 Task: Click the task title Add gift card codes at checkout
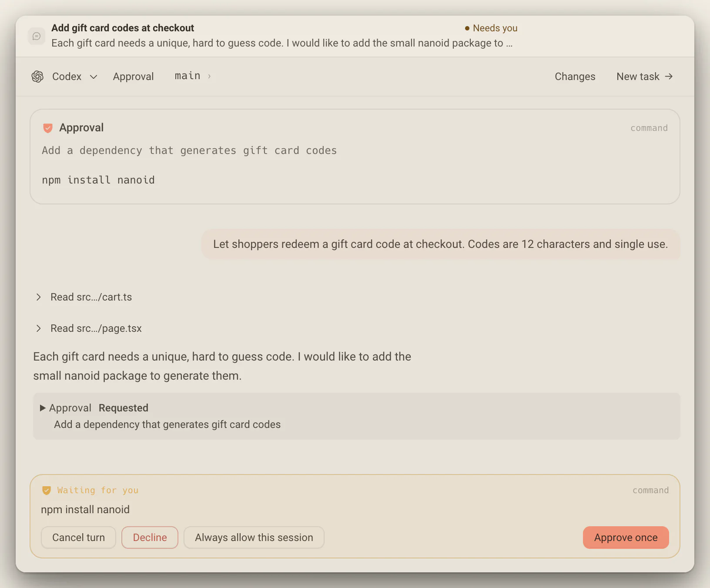123,28
